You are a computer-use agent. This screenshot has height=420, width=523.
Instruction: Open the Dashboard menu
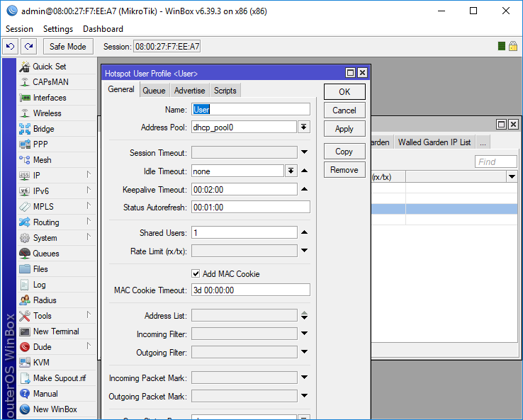(x=103, y=29)
